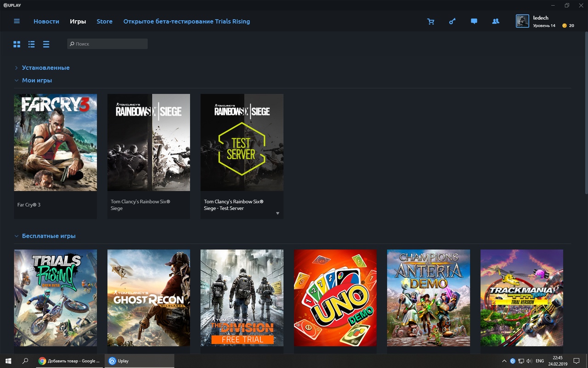Click the ledech username

click(541, 18)
